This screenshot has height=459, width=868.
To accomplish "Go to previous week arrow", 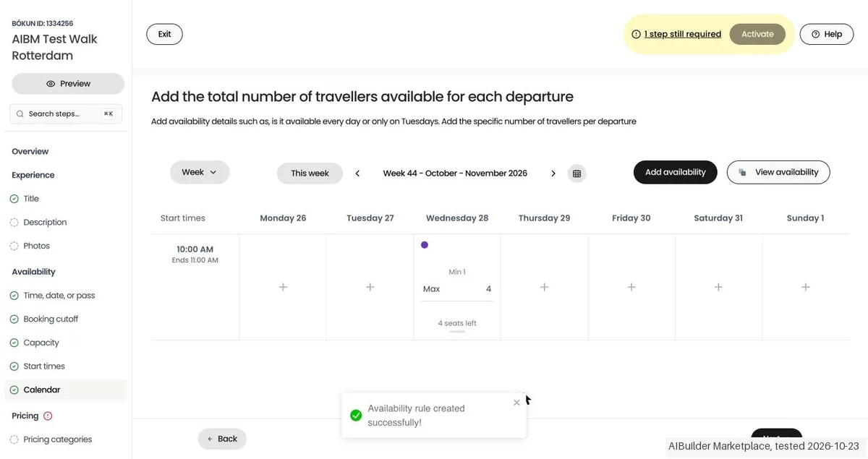I will pyautogui.click(x=357, y=173).
